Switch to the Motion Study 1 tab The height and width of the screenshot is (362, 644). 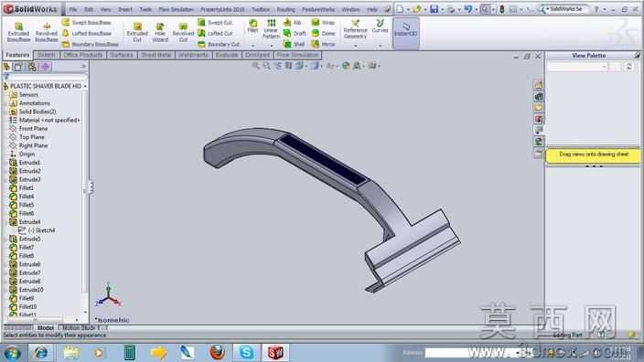point(80,328)
